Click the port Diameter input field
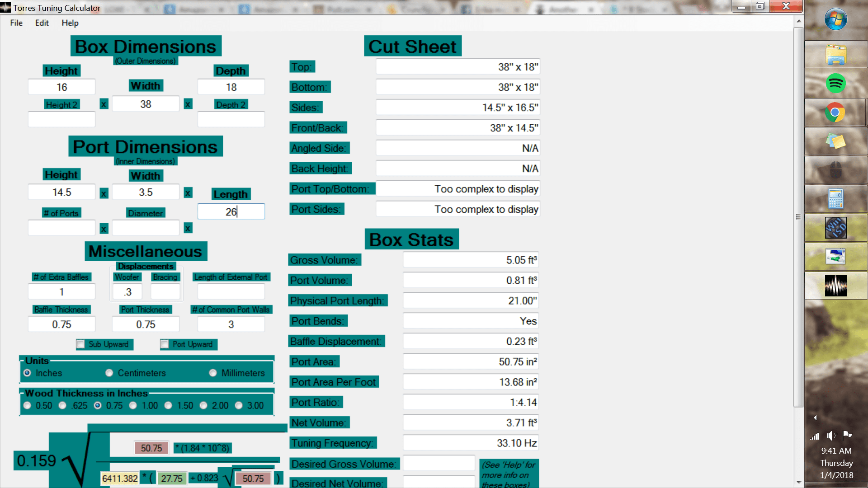This screenshot has height=488, width=868. [146, 228]
